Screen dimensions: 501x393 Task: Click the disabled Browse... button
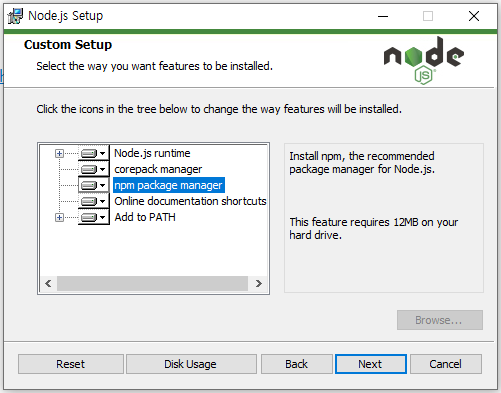coord(440,320)
